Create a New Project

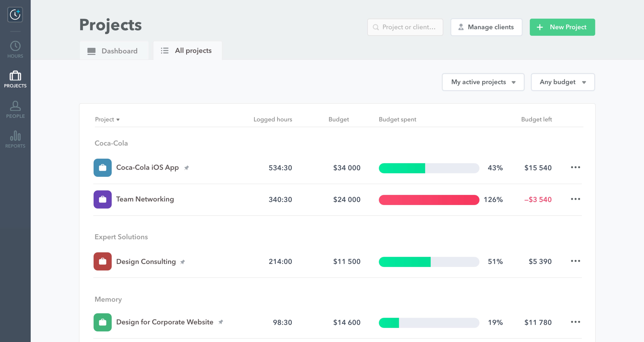point(562,27)
